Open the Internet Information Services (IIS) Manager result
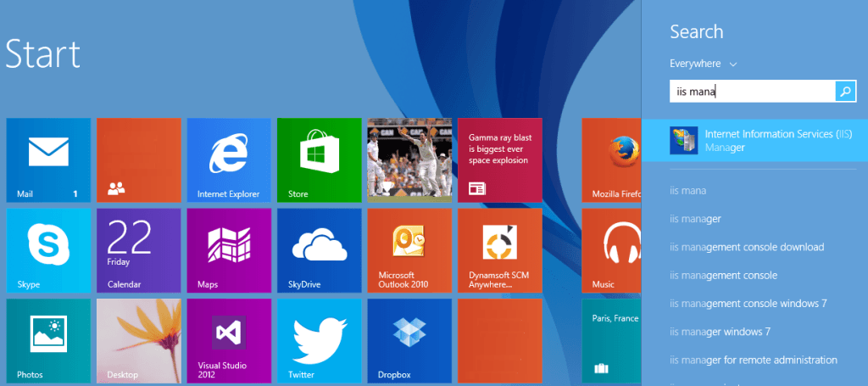Image resolution: width=868 pixels, height=386 pixels. pos(754,141)
